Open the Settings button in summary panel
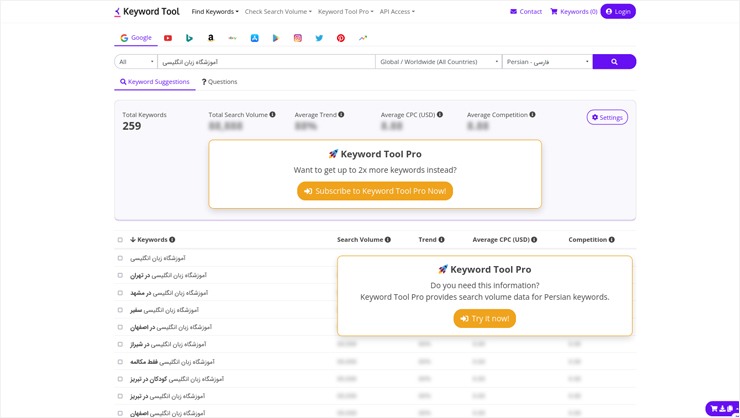 [x=607, y=117]
